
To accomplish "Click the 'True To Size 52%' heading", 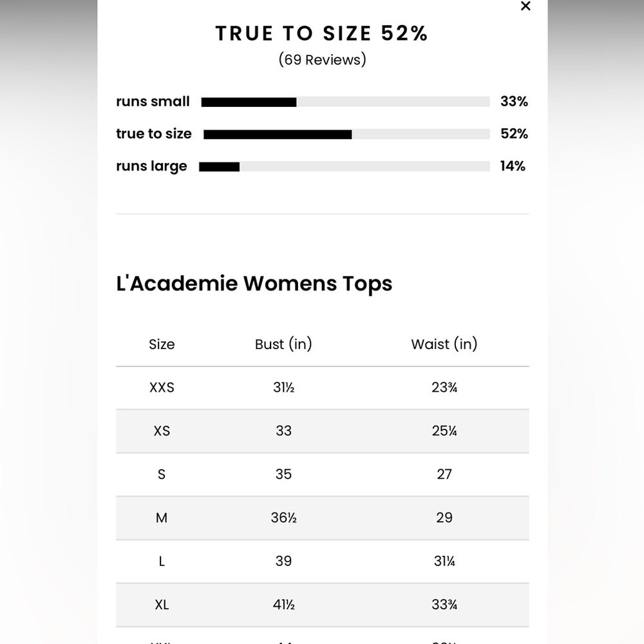I will [322, 33].
